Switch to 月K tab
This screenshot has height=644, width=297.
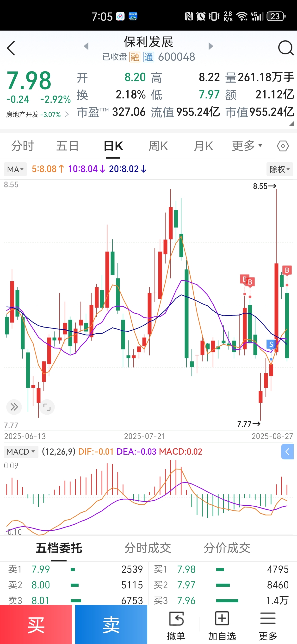coord(204,146)
